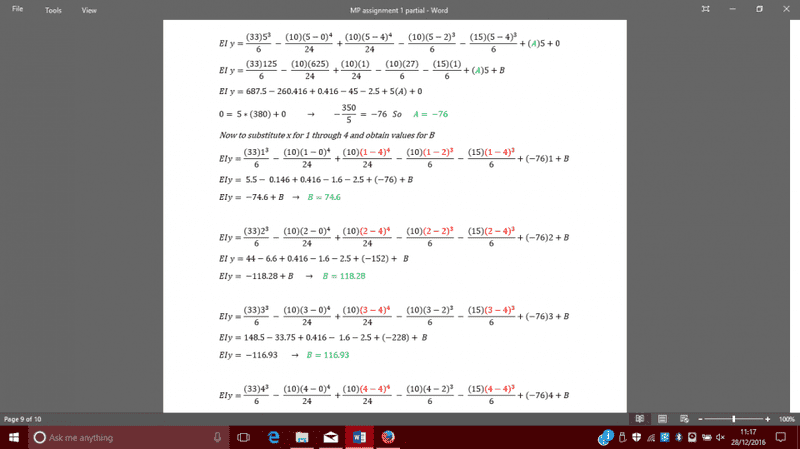Click the term '+ (−76)3 + B'
Screen dimensions: 800x449
543,316
